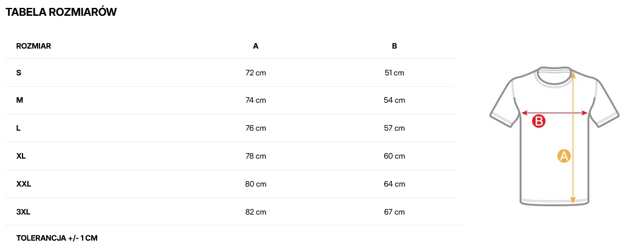Click the A column header

(256, 46)
